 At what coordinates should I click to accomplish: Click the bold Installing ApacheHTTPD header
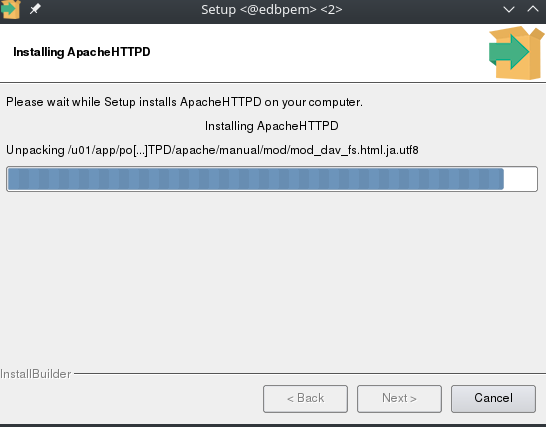(82, 52)
